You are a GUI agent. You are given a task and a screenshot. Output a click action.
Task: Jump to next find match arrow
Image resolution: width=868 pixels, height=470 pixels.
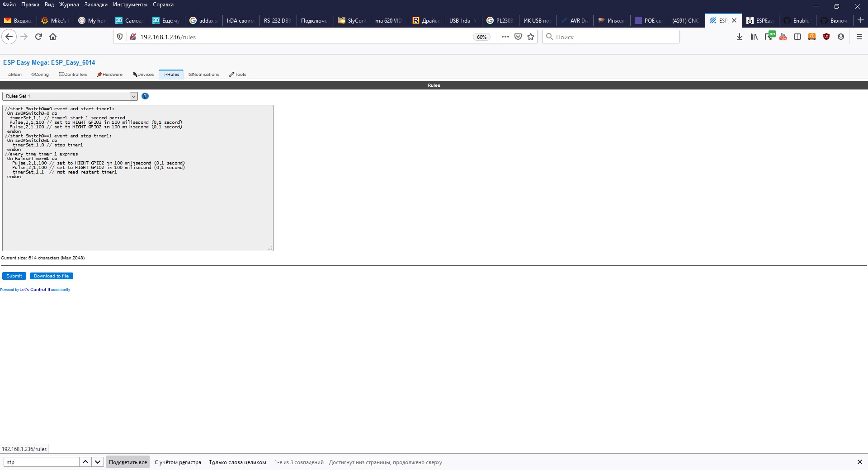(x=98, y=462)
